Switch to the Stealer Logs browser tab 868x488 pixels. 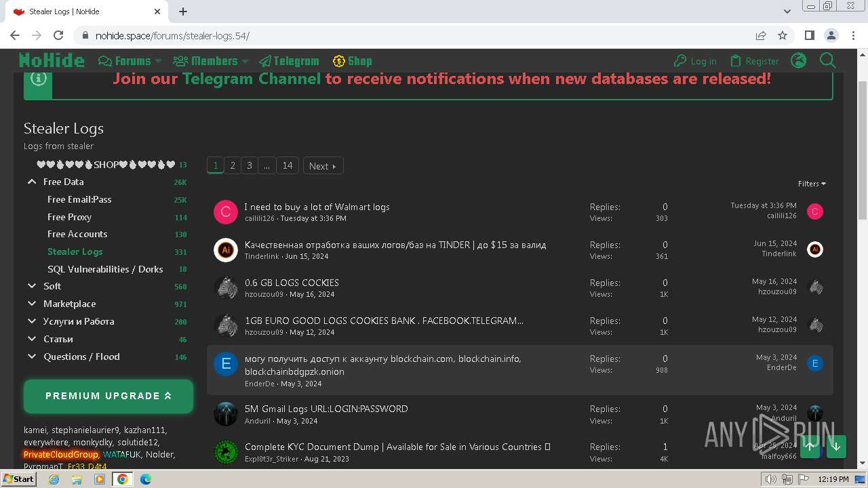click(x=86, y=12)
